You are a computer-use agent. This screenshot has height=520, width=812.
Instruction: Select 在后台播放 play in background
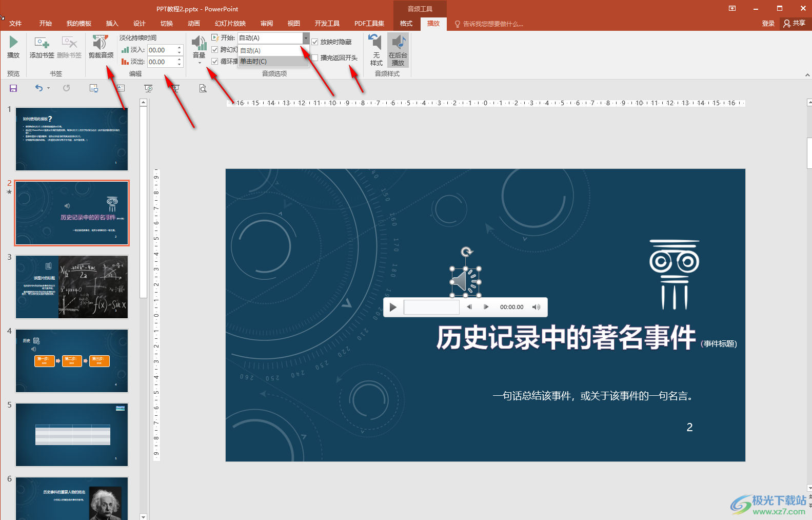click(398, 50)
